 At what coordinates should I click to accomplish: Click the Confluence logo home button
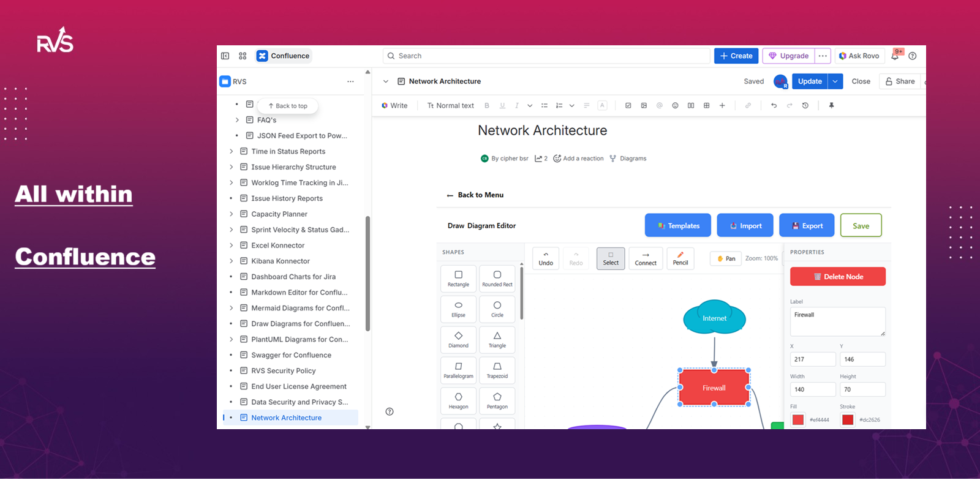pos(284,56)
